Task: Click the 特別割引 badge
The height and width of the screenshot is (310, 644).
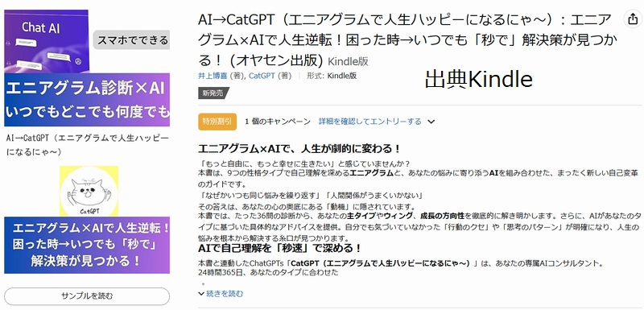Action: (x=217, y=122)
